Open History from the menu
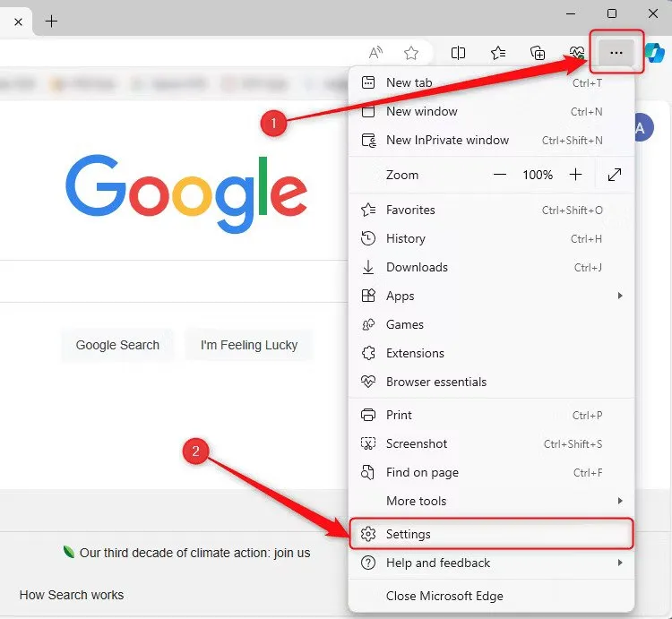 (491, 238)
